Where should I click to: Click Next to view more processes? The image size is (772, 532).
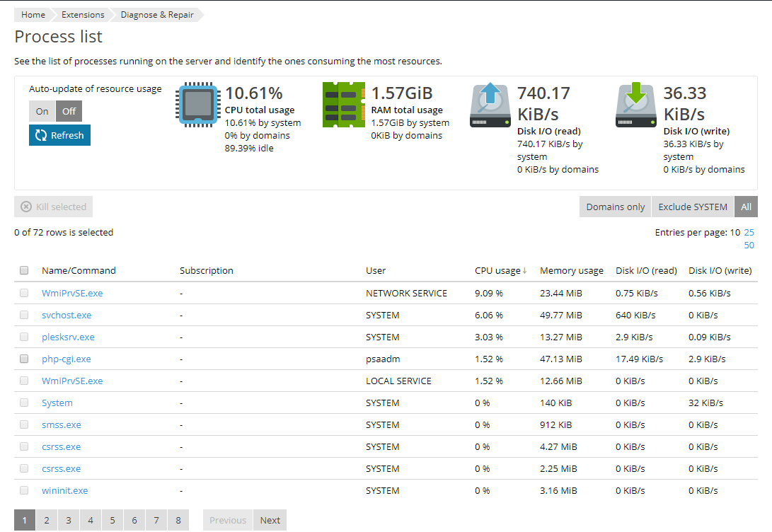point(270,519)
